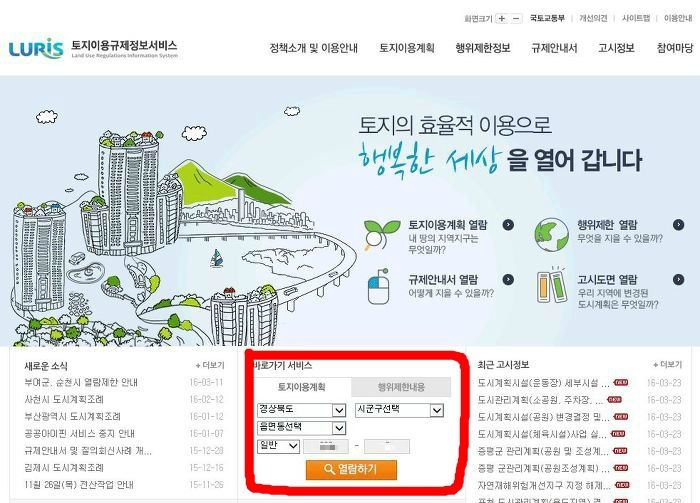
Task: Open notice 증평 군관리계획(공원조성계획)
Action: (543, 468)
